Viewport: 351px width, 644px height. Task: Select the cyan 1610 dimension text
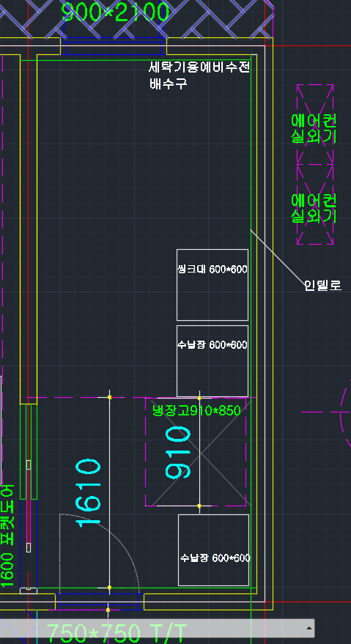tap(88, 492)
